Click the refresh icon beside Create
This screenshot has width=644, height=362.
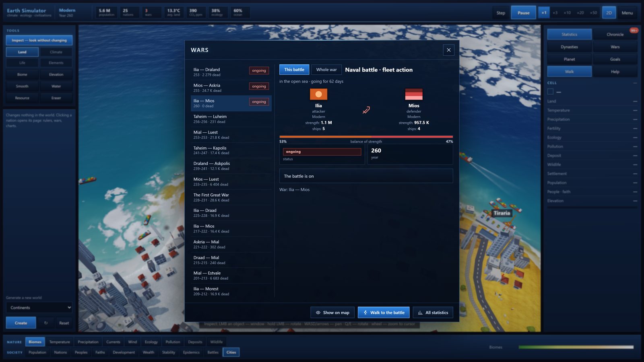pos(46,323)
